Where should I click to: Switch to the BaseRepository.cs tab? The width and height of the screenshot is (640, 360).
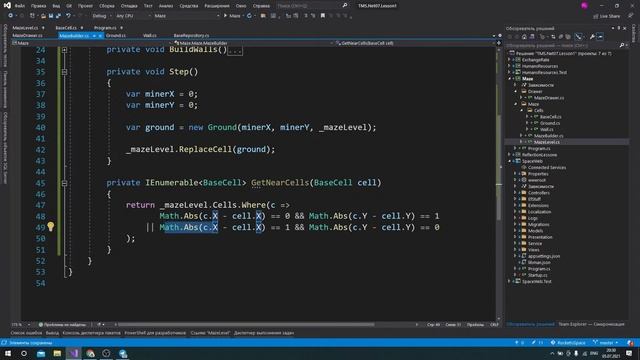click(x=191, y=36)
